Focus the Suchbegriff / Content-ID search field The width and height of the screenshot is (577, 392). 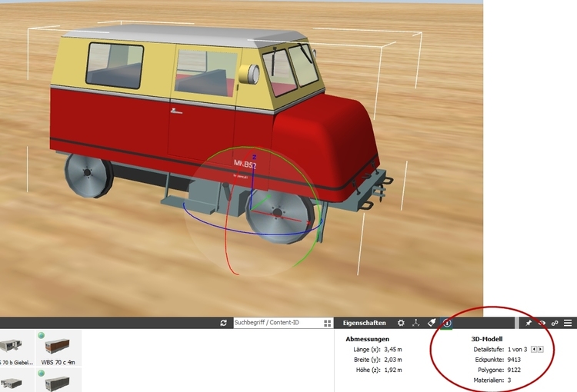click(278, 323)
